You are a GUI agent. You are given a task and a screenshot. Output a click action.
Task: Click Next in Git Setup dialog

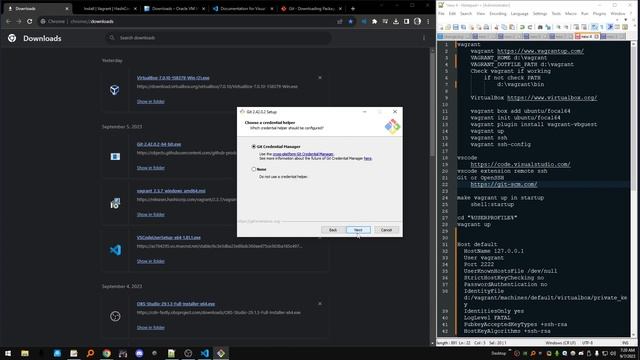pos(358,230)
